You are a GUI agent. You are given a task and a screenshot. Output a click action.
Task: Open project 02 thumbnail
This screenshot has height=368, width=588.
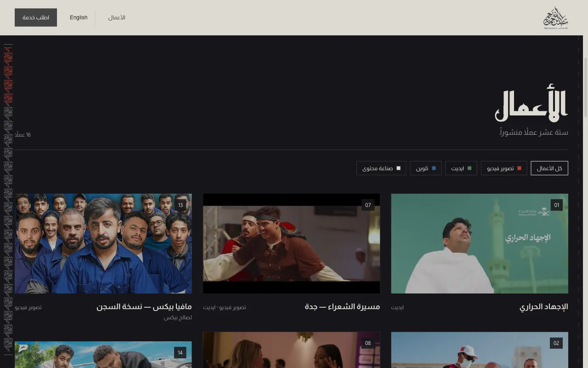coord(480,350)
